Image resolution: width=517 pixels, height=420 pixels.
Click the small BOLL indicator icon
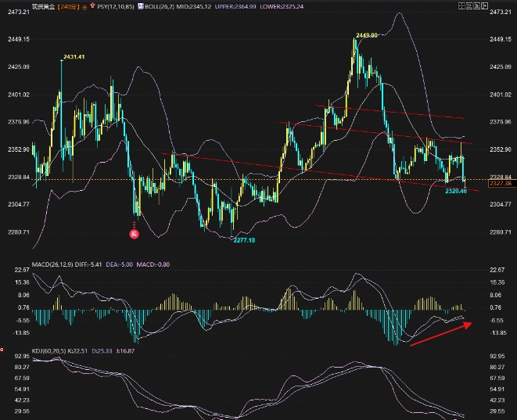pyautogui.click(x=141, y=6)
